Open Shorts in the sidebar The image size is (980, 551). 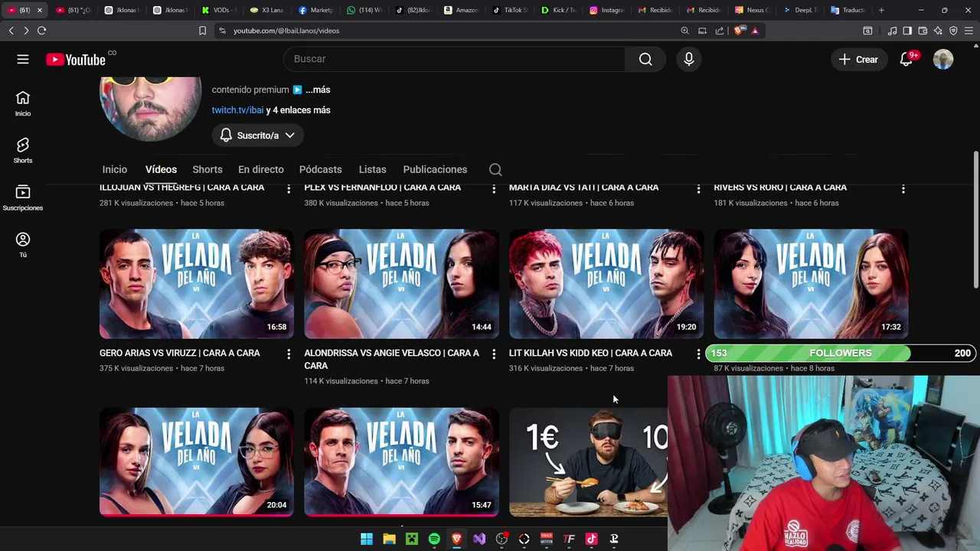click(x=23, y=151)
